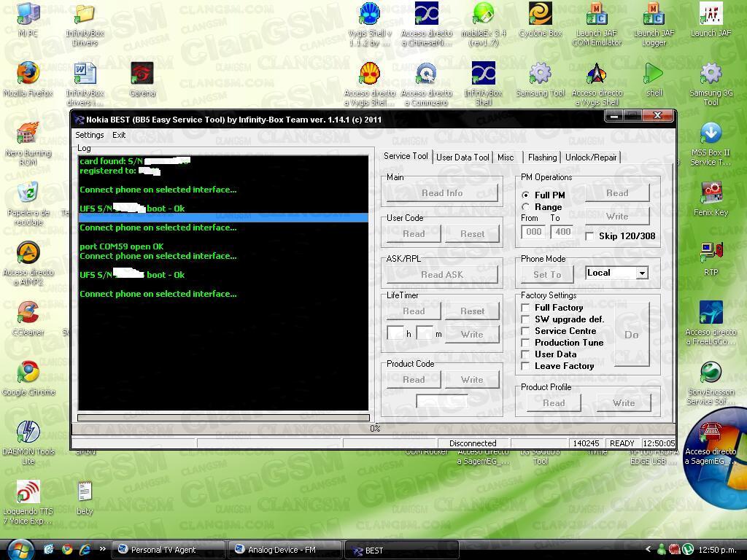Viewport: 747px width, 560px height.
Task: Open Acceso directo a AIMP2 icon
Action: click(28, 262)
